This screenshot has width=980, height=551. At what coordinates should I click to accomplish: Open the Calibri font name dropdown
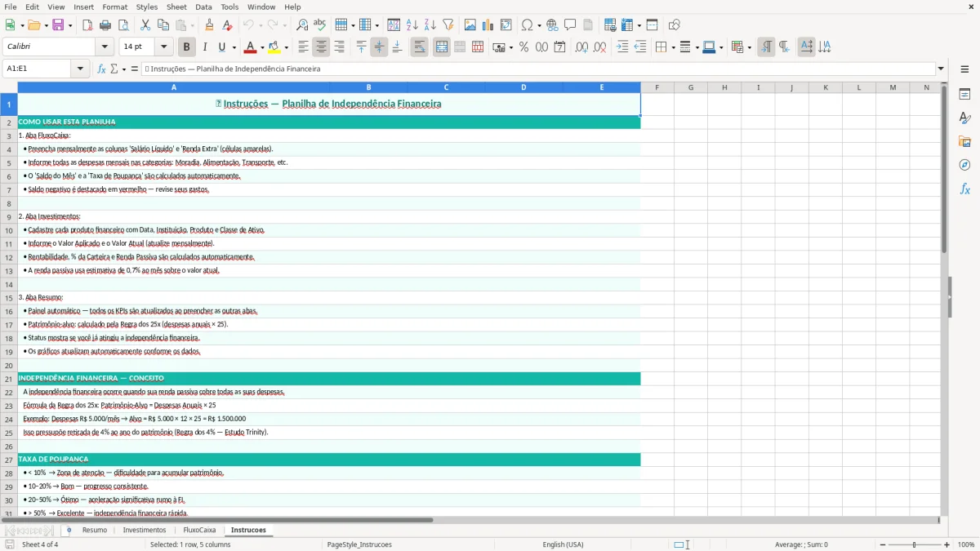pyautogui.click(x=104, y=47)
